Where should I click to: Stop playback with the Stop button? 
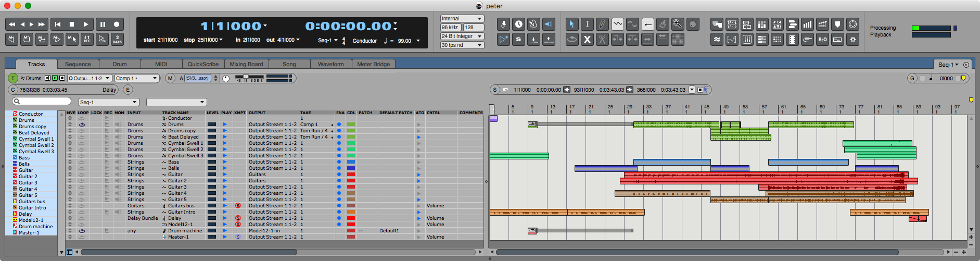(x=72, y=24)
